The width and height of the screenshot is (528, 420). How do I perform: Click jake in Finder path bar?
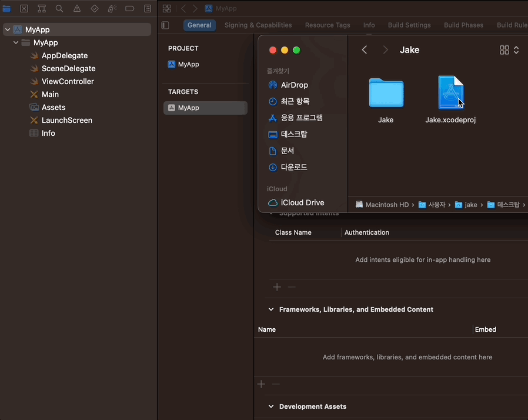tap(466, 205)
